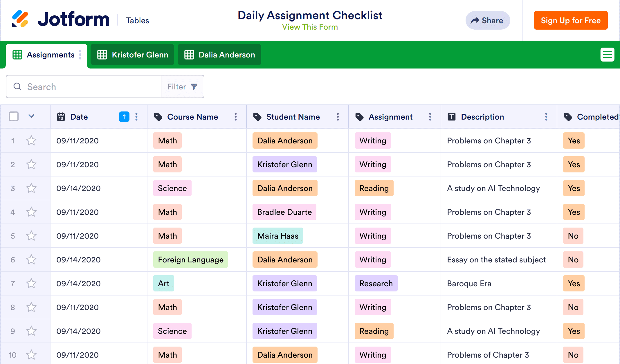Viewport: 620px width, 364px height.
Task: Open Assignment column three-dot menu
Action: pos(430,117)
